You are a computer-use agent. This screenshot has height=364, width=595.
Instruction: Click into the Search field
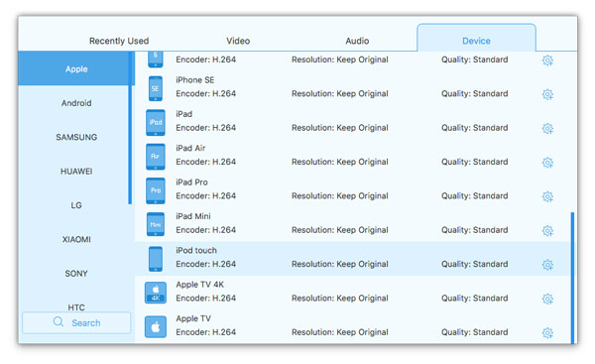(76, 322)
